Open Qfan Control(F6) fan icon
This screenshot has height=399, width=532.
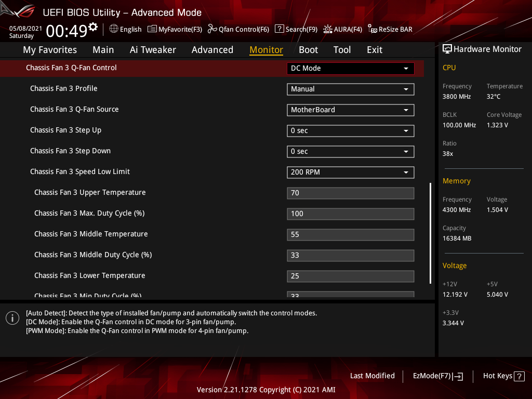[x=212, y=29]
